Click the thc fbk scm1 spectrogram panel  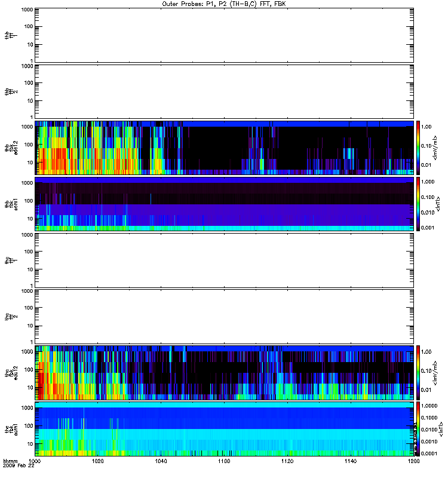pyautogui.click(x=224, y=429)
